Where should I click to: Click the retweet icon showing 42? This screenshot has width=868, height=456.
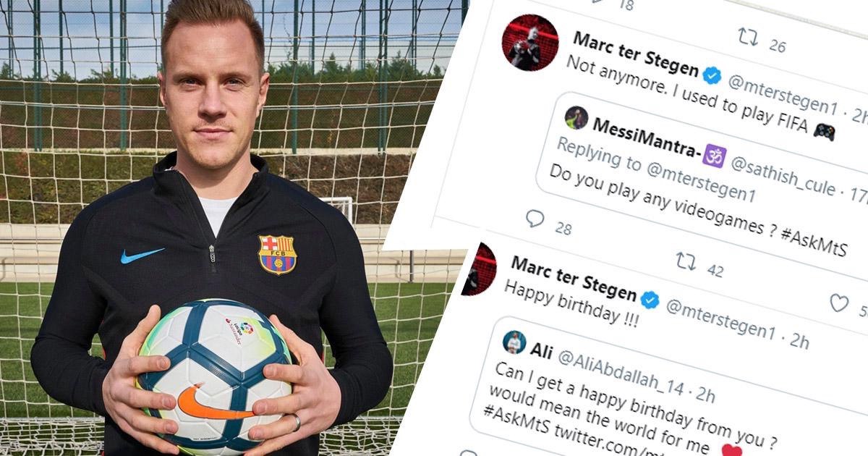(x=686, y=261)
